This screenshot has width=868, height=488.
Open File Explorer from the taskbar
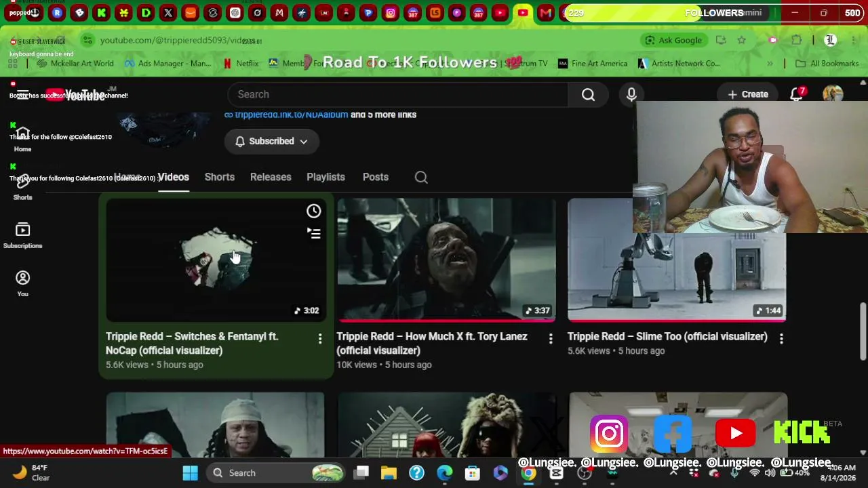(x=389, y=472)
